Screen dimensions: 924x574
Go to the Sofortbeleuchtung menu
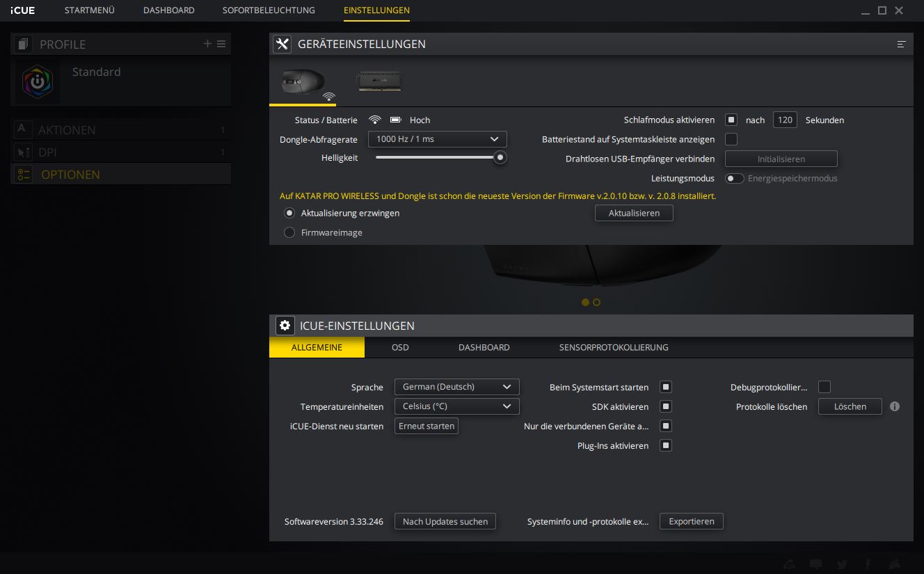pyautogui.click(x=269, y=10)
